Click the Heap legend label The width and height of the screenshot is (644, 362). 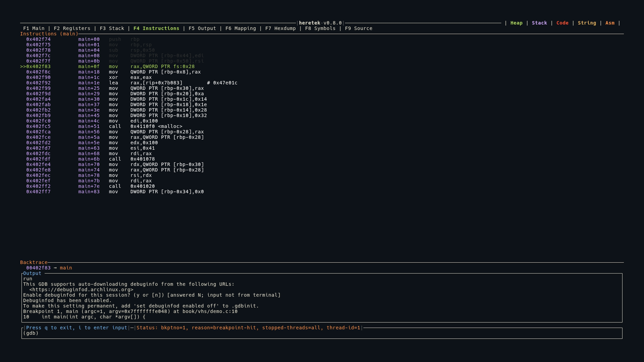point(517,23)
